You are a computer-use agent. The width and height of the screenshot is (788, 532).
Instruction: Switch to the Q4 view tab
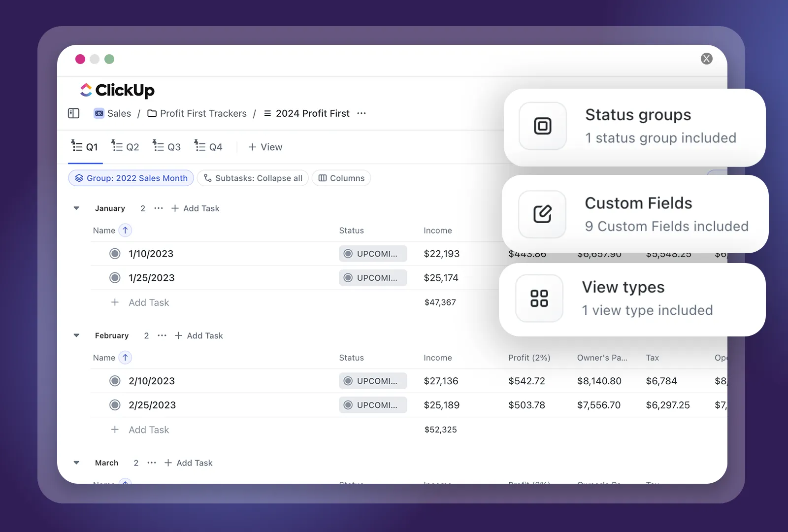208,147
